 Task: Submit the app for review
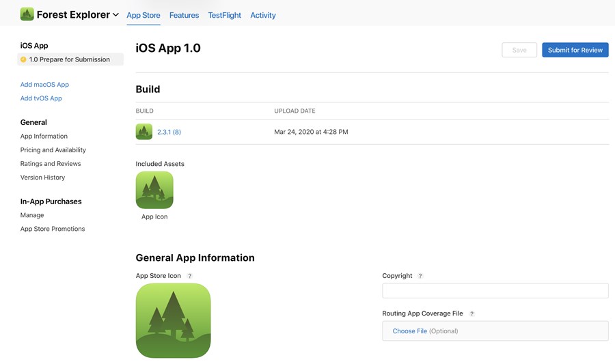(575, 50)
